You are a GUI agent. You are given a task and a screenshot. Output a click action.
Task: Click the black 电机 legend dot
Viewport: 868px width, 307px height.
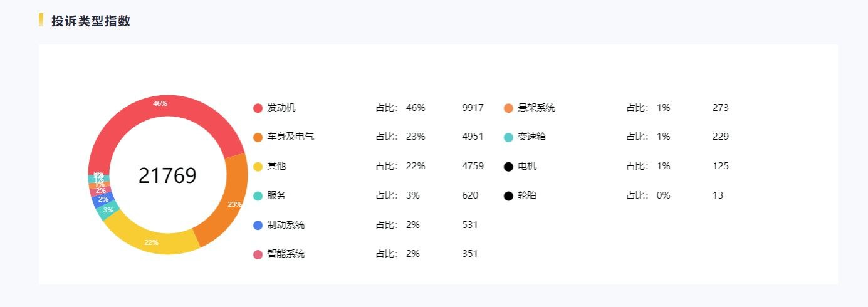(x=508, y=167)
